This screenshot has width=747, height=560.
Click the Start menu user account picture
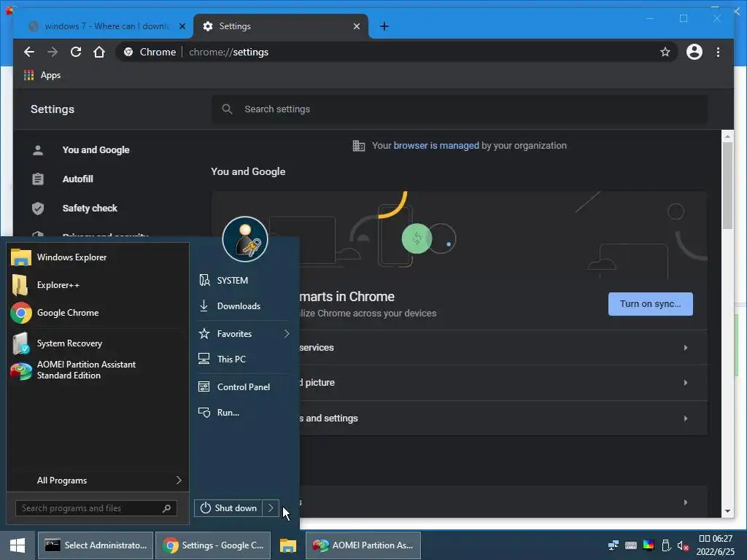245,239
